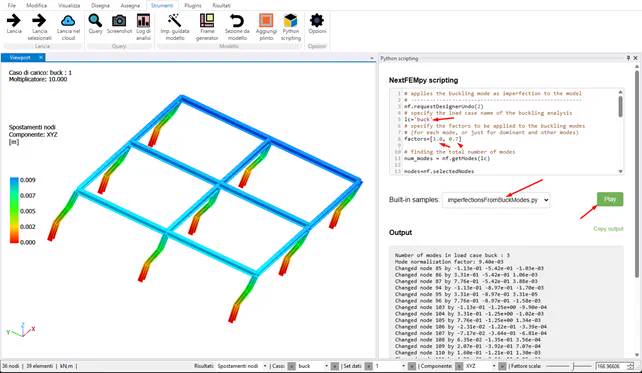
Task: Open Opzioni gear settings
Action: point(317,20)
